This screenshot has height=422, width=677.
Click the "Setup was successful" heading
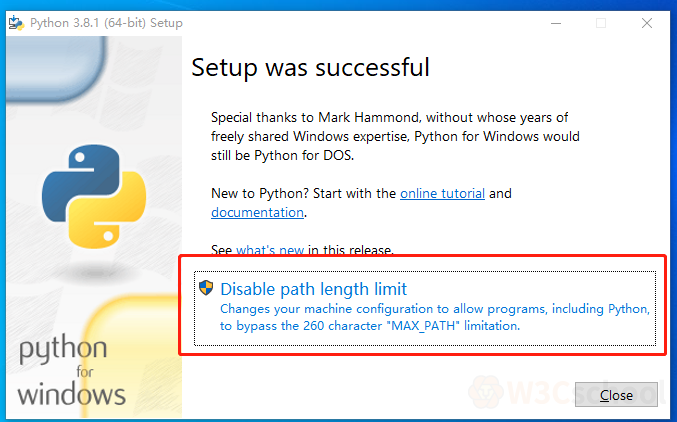point(310,67)
